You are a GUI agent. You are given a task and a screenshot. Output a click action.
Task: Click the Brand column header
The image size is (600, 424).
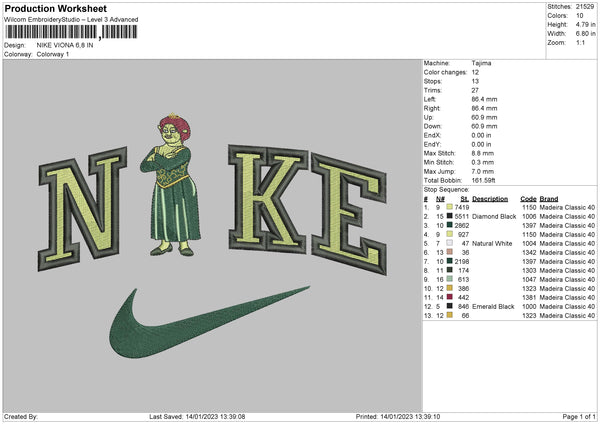549,199
